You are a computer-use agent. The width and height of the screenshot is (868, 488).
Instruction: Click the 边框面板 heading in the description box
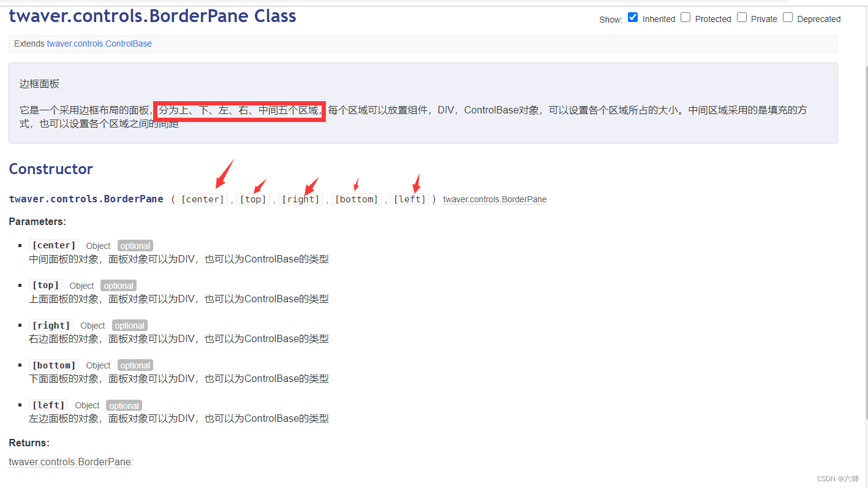pos(39,83)
